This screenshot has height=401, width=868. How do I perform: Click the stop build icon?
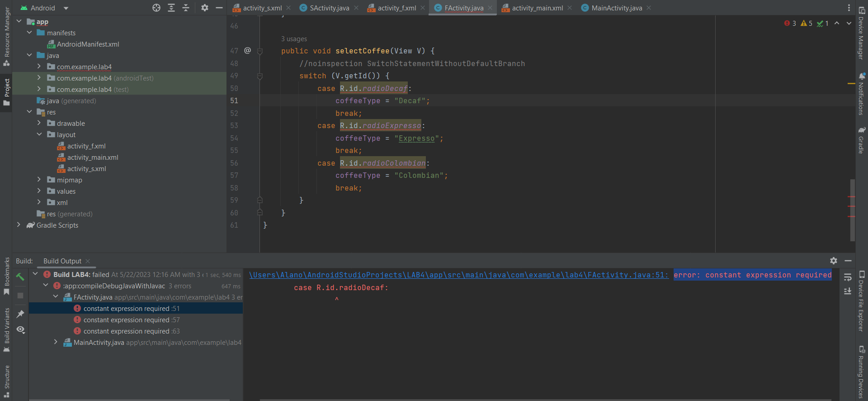tap(20, 296)
